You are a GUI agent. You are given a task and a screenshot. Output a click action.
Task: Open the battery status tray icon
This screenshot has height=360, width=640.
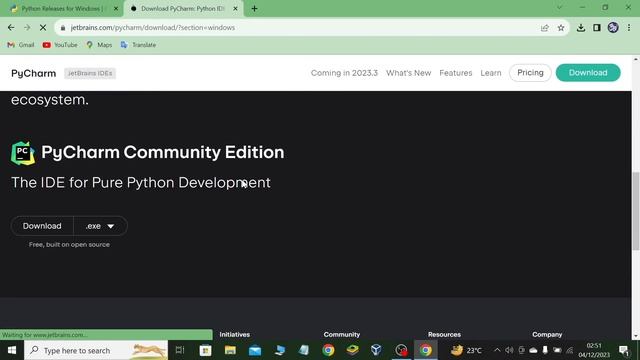click(557, 350)
